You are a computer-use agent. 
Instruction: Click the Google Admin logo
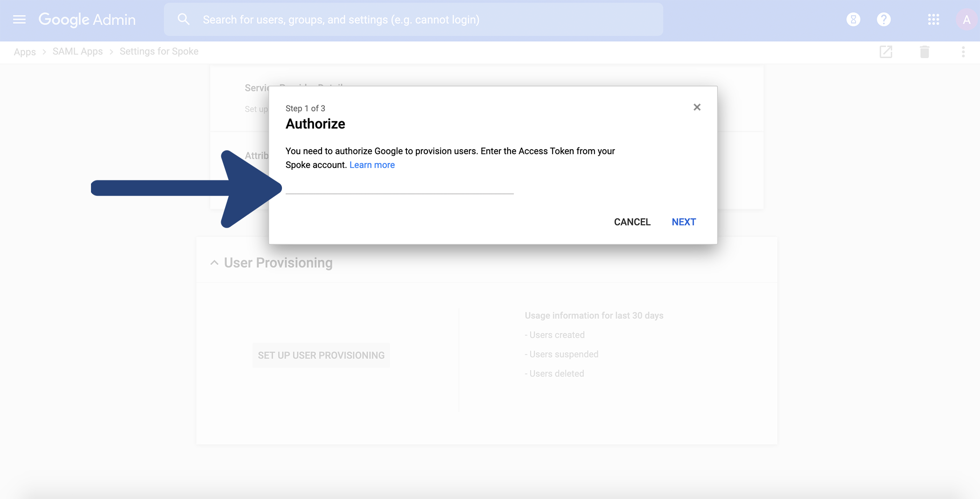(x=87, y=20)
